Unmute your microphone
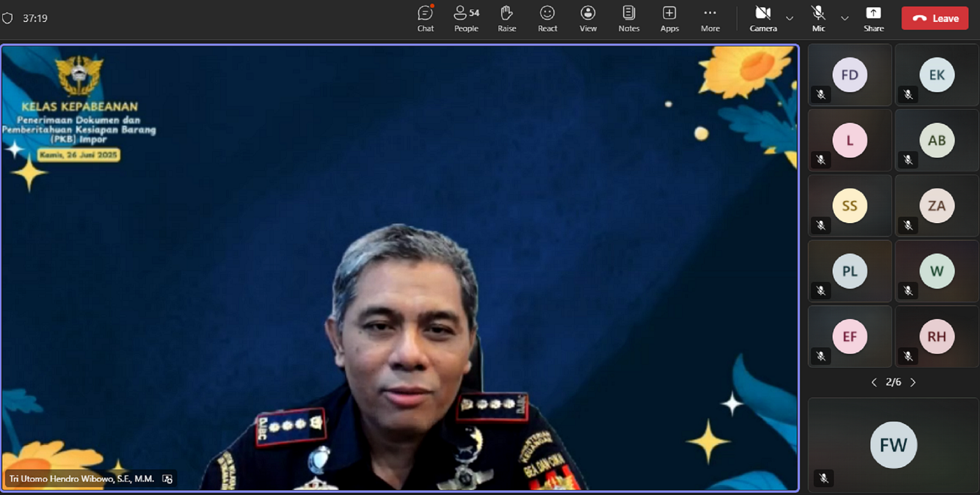Viewport: 980px width, 495px height. (818, 18)
